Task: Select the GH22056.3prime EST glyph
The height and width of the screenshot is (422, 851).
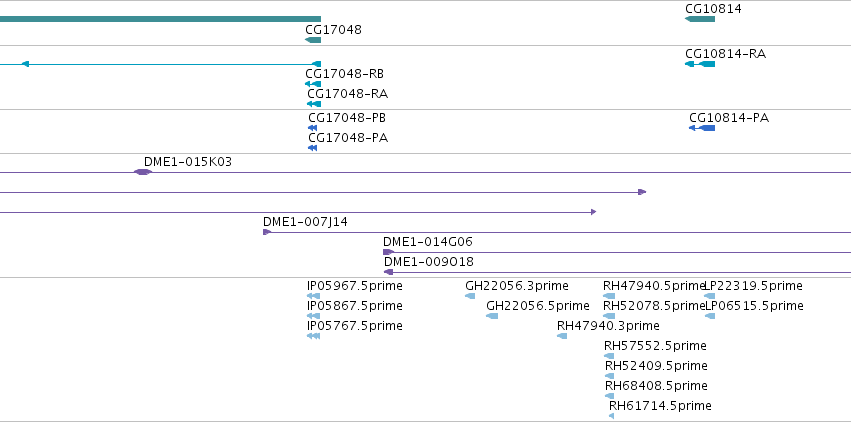Action: pyautogui.click(x=470, y=296)
